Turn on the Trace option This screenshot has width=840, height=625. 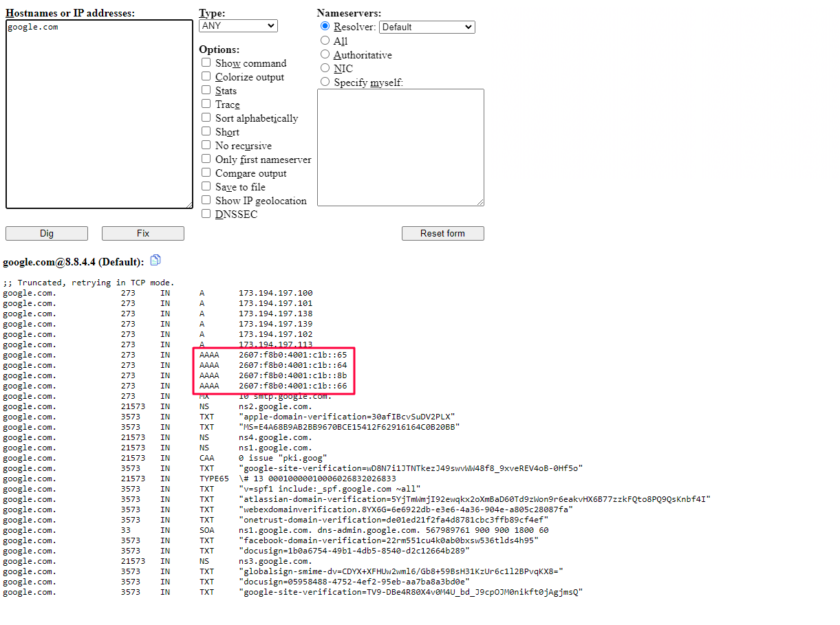point(206,104)
